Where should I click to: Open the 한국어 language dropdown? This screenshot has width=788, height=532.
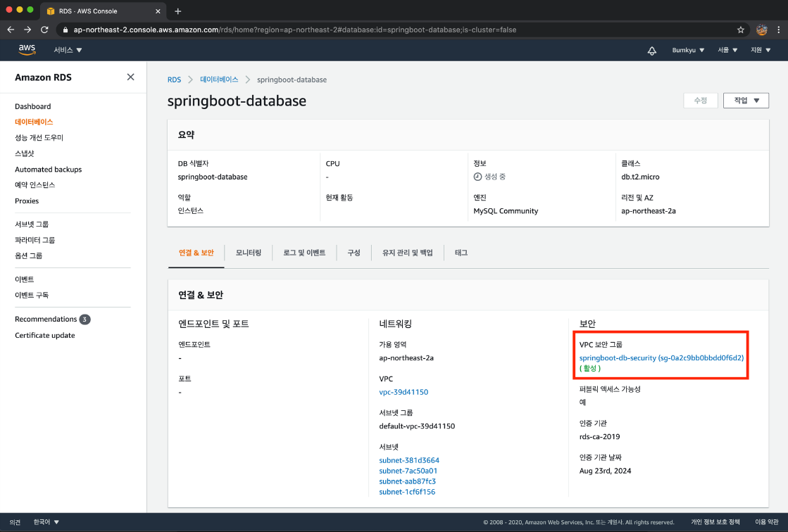coord(46,522)
